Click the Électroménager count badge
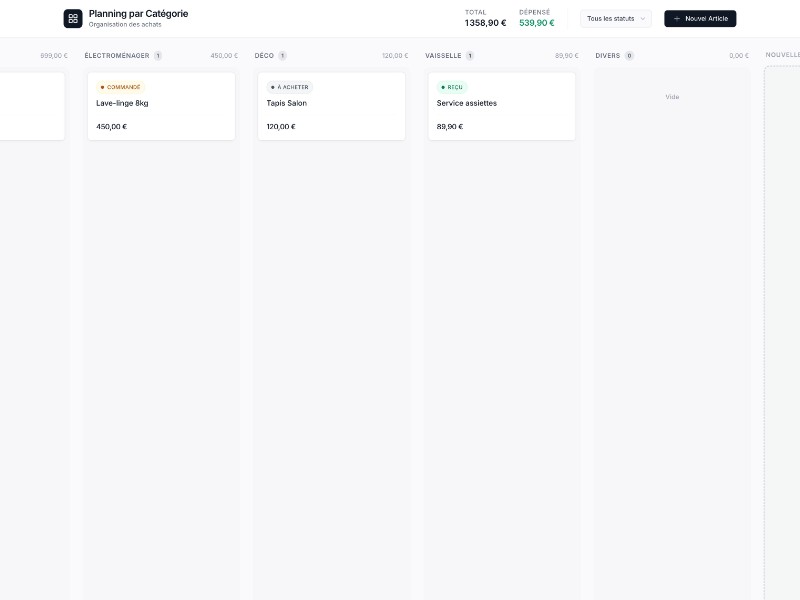Screen dimensions: 800x600 158,56
